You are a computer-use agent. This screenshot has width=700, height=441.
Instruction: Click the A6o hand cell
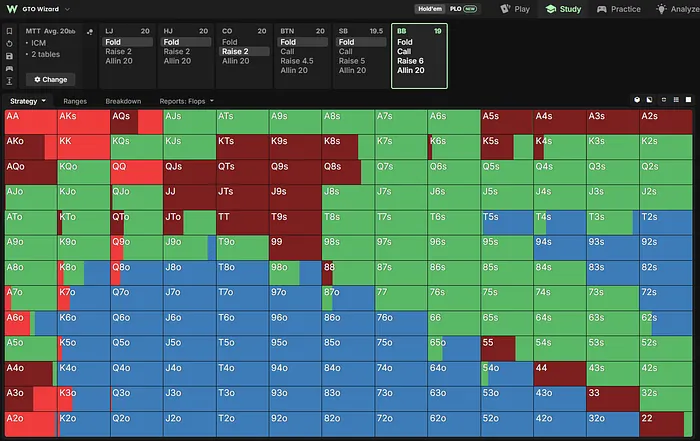click(x=31, y=324)
